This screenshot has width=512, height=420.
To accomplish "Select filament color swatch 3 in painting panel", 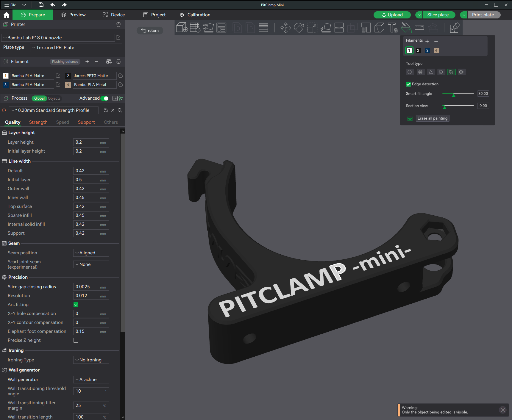I will (x=427, y=51).
